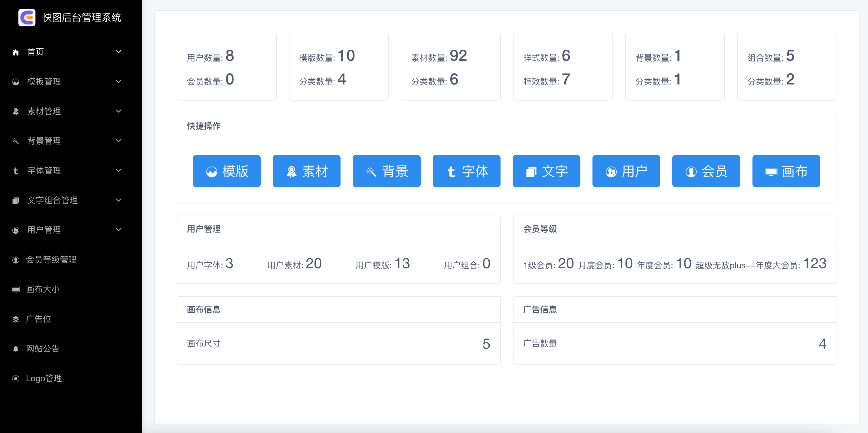Click the monitor icon next to 画布大小
Viewport: 868px width, 433px height.
15,290
